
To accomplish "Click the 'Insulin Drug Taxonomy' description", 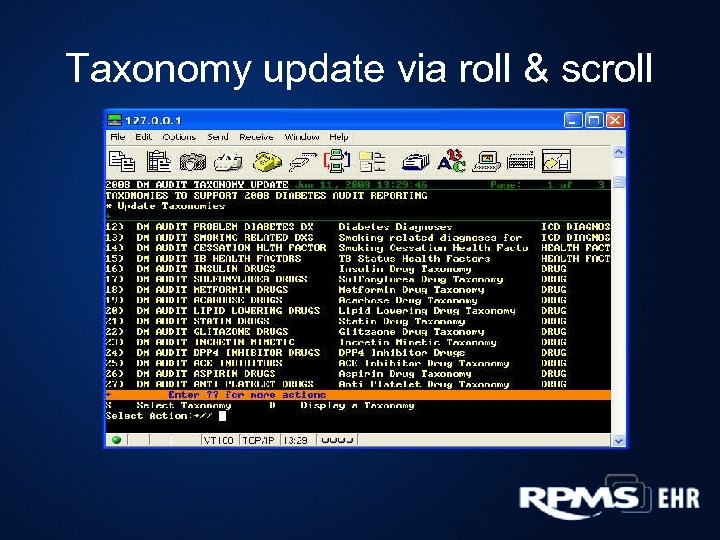I will click(405, 269).
